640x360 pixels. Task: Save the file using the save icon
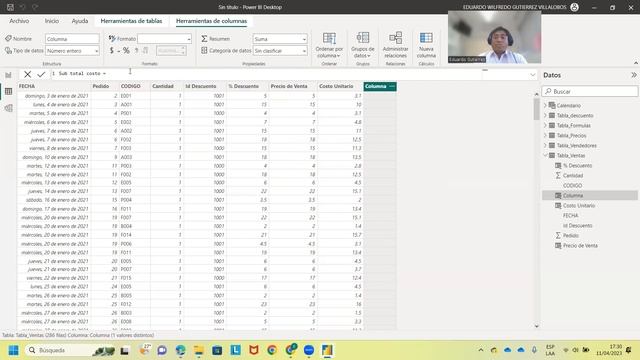pyautogui.click(x=10, y=7)
